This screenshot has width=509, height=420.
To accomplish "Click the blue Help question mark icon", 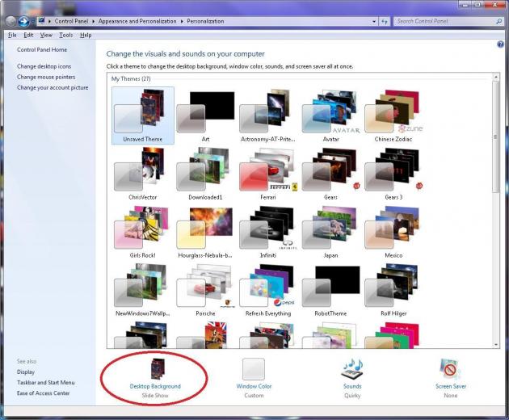I will (500, 44).
